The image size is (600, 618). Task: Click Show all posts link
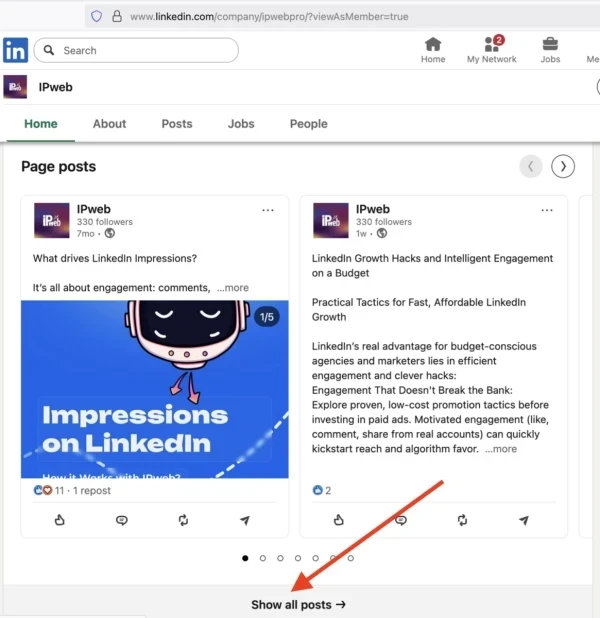298,604
